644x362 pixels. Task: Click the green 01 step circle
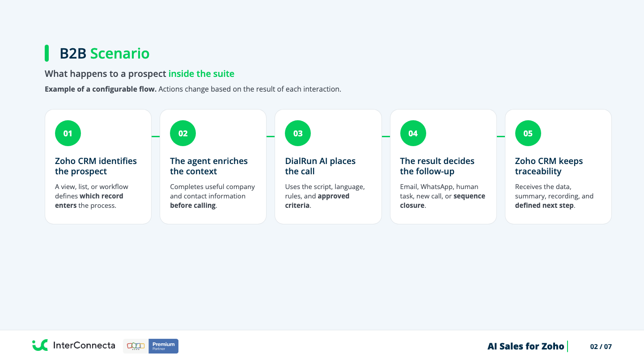(x=68, y=133)
